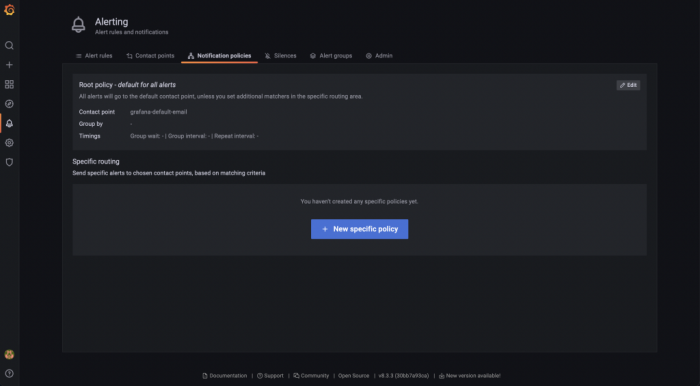Open the Support footer link
700x386 pixels.
point(270,376)
